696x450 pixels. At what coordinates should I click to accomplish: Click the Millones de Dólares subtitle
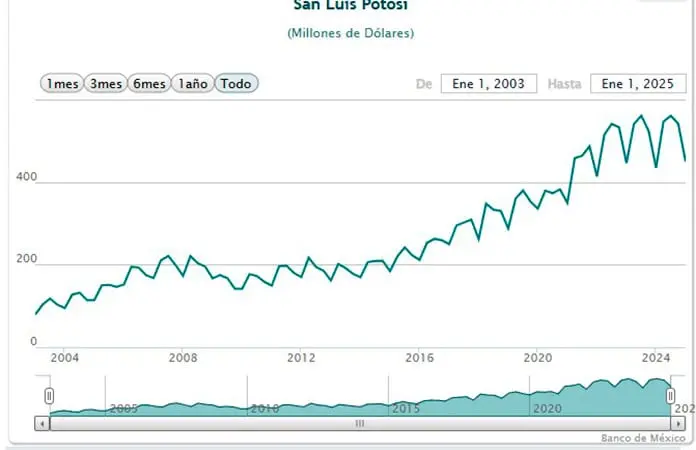click(350, 33)
